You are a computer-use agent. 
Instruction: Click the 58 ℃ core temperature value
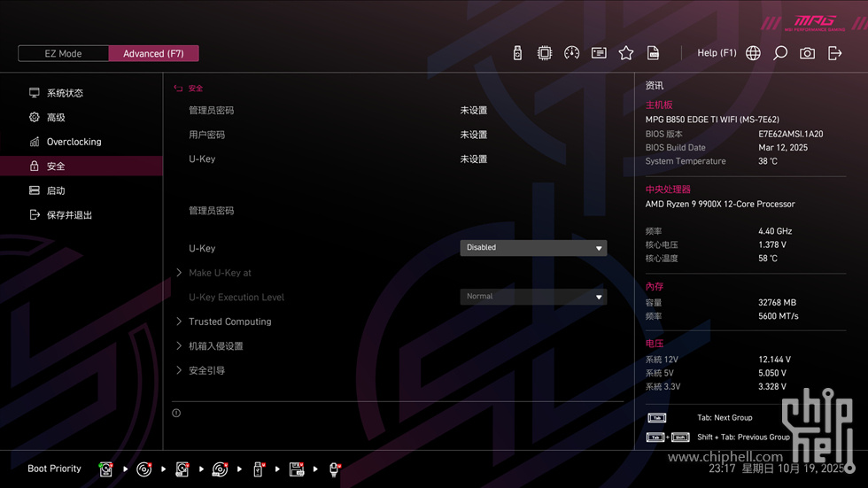point(768,259)
